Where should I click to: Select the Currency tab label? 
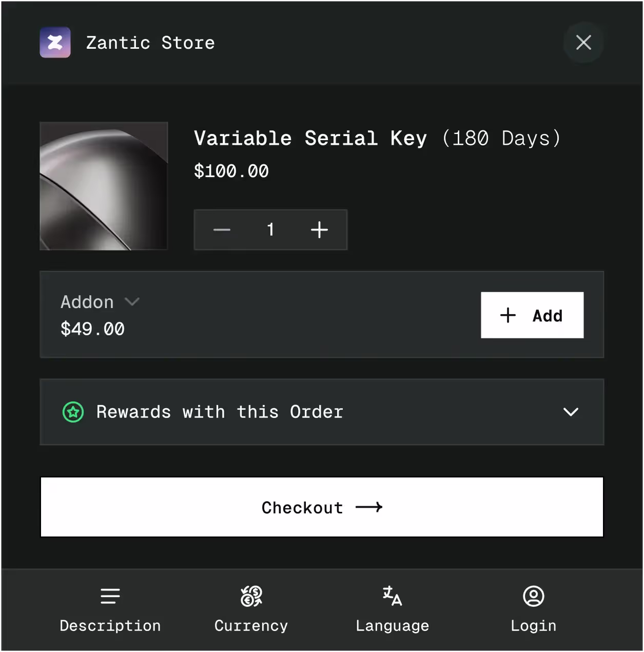coord(251,626)
